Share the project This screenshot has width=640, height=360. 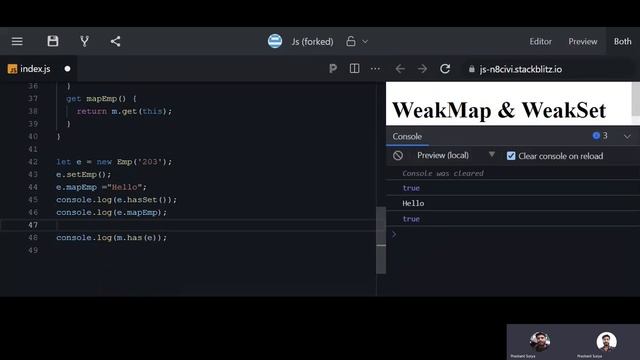(x=116, y=41)
